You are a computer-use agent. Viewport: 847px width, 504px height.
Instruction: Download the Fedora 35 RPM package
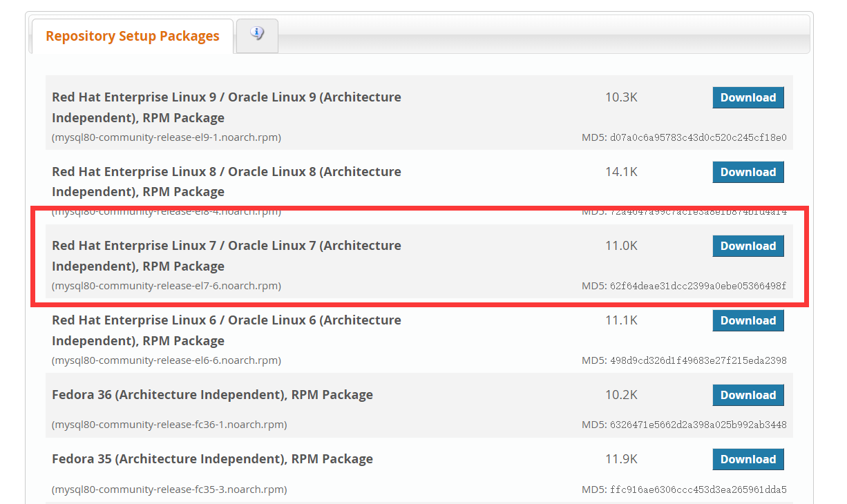(x=748, y=459)
